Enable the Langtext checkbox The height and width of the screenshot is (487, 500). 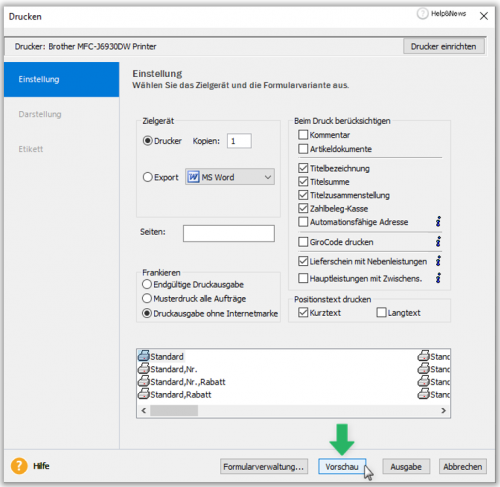pyautogui.click(x=381, y=312)
